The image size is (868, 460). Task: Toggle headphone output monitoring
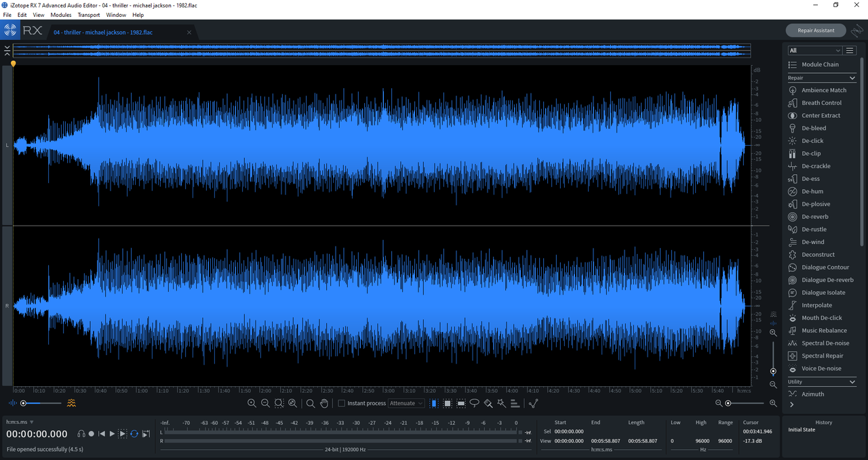[x=81, y=434]
